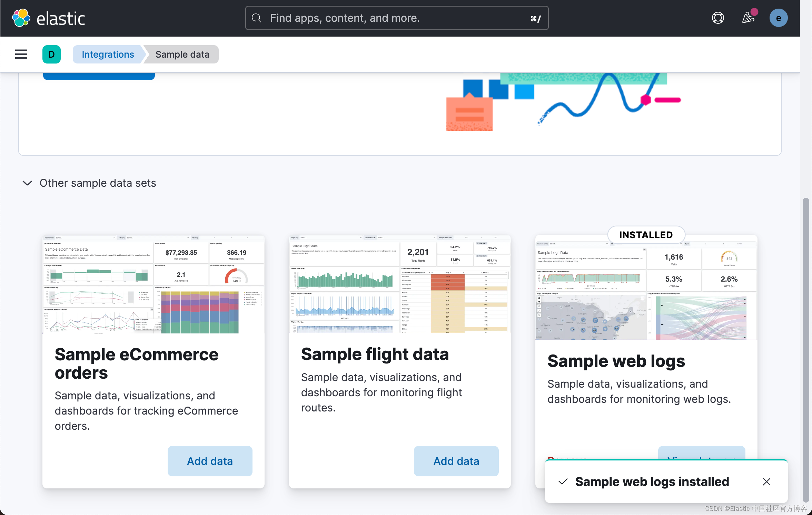Dismiss the 'Sample web logs installed' toast
Image resolution: width=812 pixels, height=515 pixels.
click(766, 482)
